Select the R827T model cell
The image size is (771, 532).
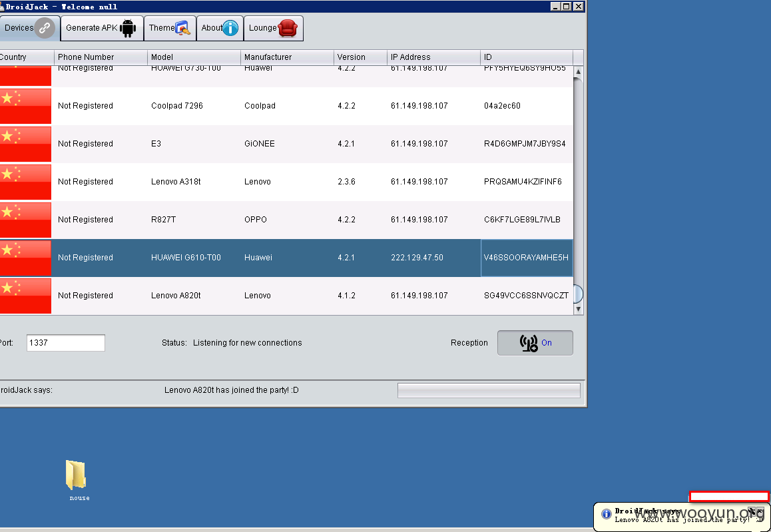(x=194, y=219)
